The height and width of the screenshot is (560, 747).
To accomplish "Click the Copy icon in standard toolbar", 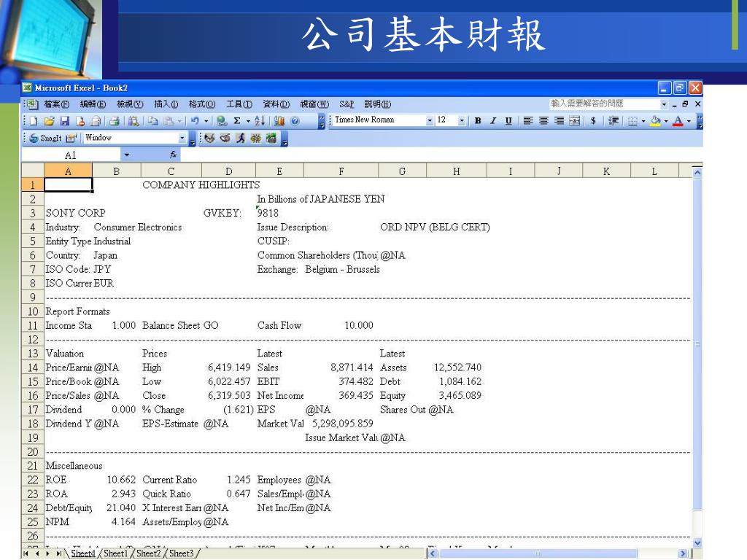I will coord(152,121).
